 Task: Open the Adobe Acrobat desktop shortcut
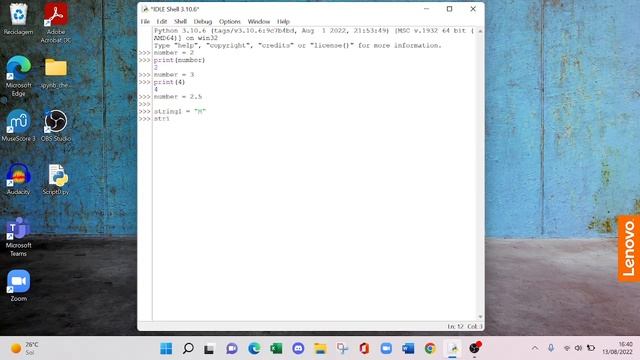[x=56, y=22]
